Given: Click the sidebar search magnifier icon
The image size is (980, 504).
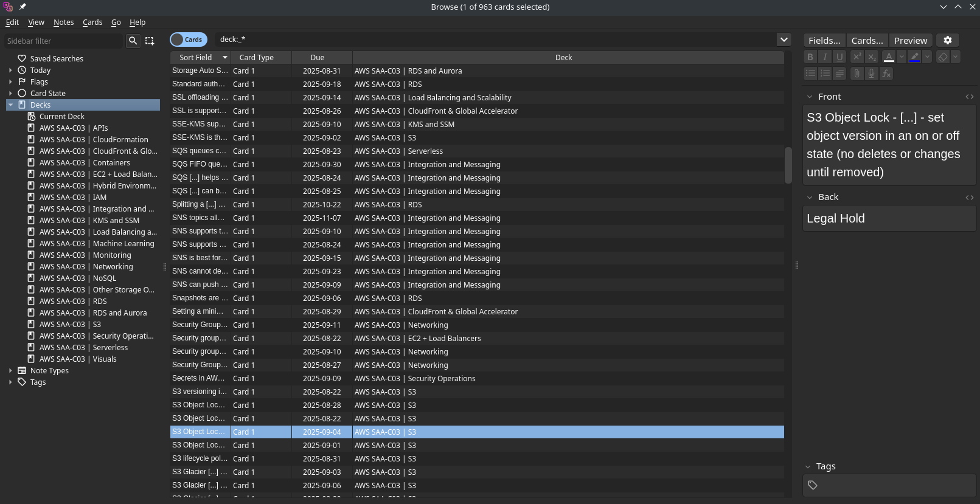Looking at the screenshot, I should pos(133,41).
